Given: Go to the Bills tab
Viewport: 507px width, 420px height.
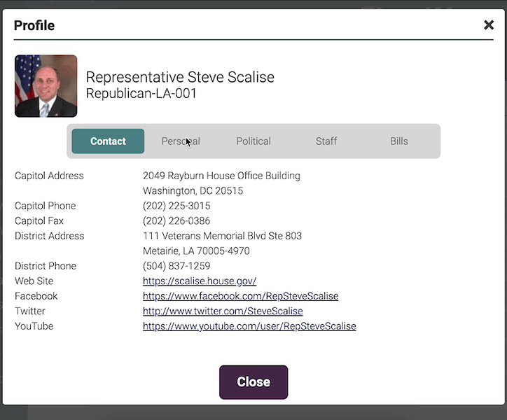Looking at the screenshot, I should tap(399, 141).
